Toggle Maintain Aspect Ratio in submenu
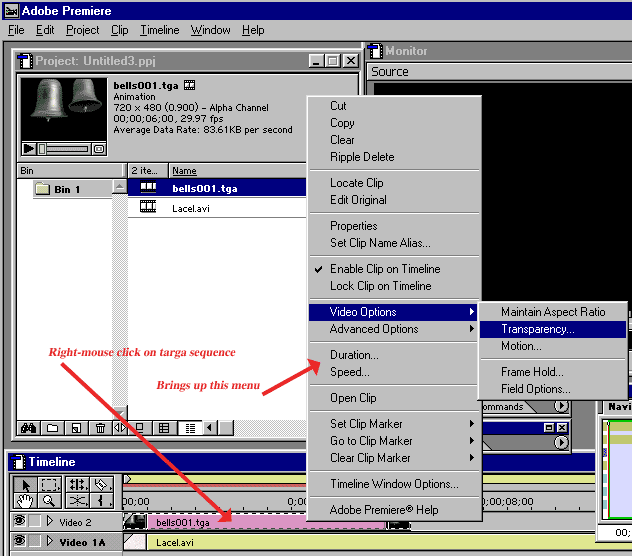Screen dimensions: 632x556 click(553, 312)
